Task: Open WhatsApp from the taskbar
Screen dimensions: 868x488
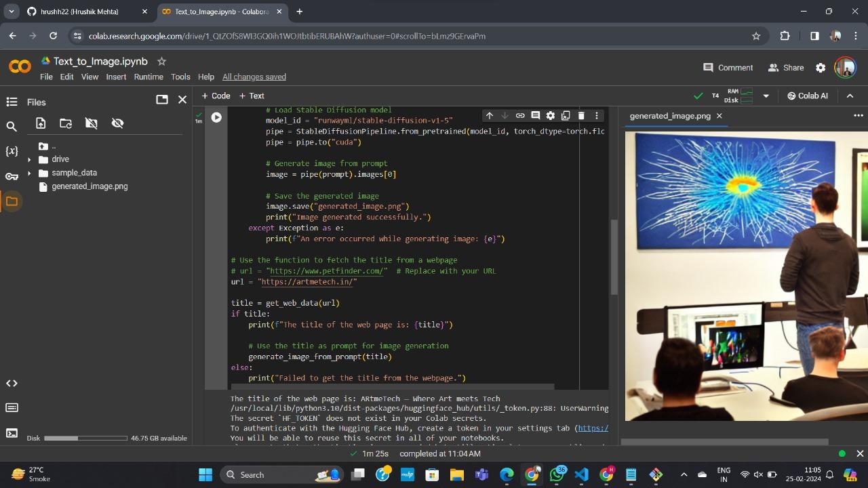Action: point(557,474)
